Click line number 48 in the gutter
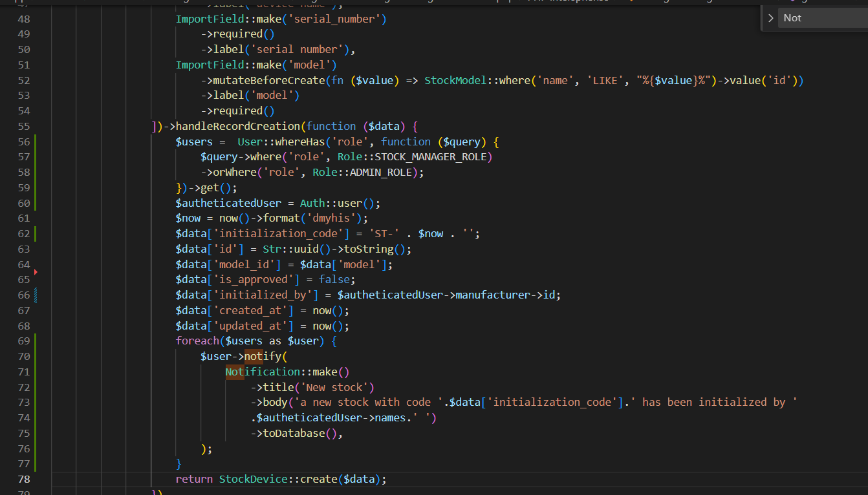 coord(23,19)
